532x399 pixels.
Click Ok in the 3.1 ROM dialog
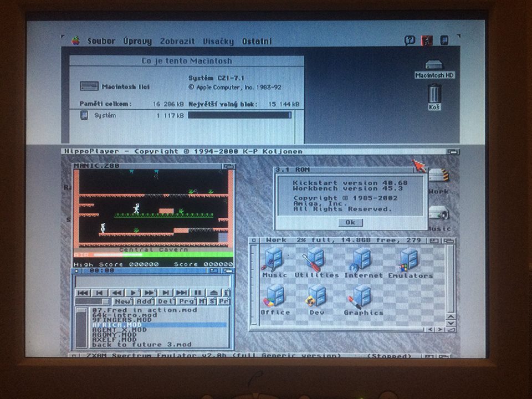click(350, 222)
